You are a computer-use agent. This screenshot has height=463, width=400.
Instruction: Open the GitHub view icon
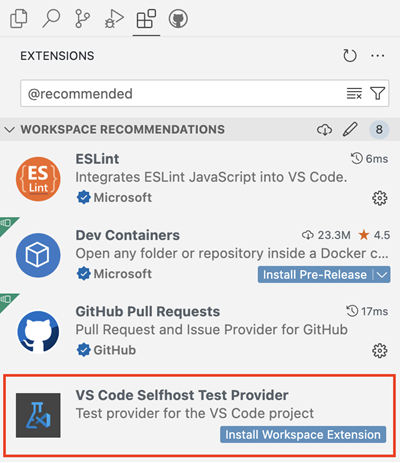point(178,19)
